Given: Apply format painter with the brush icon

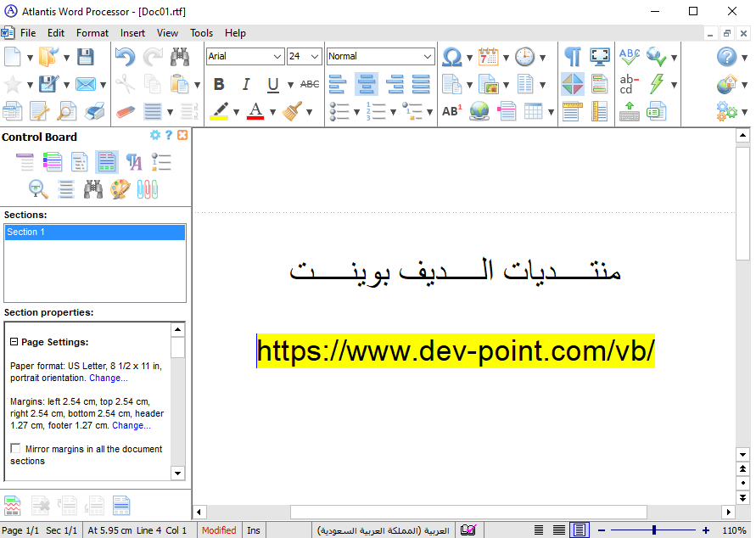Looking at the screenshot, I should coord(292,111).
